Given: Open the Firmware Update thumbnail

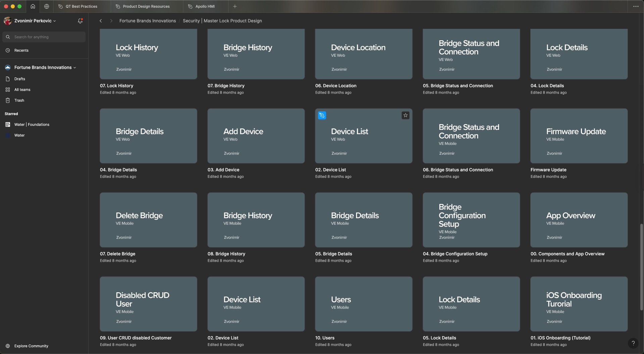Looking at the screenshot, I should (x=579, y=136).
